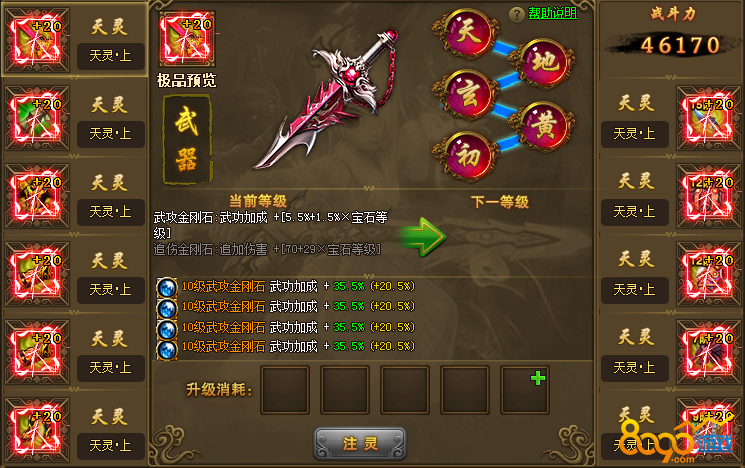Image resolution: width=745 pixels, height=468 pixels.
Task: Click the 注灵 button
Action: (x=360, y=444)
